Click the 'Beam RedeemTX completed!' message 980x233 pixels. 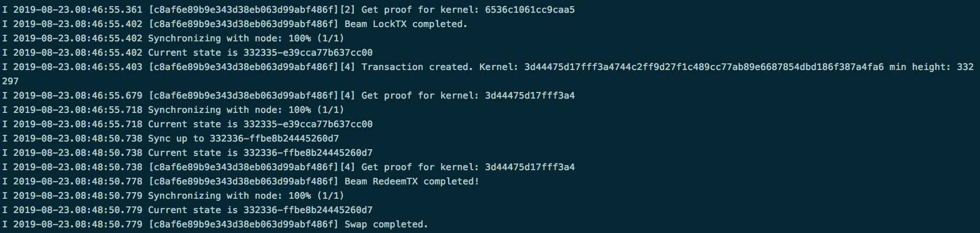pyautogui.click(x=412, y=181)
